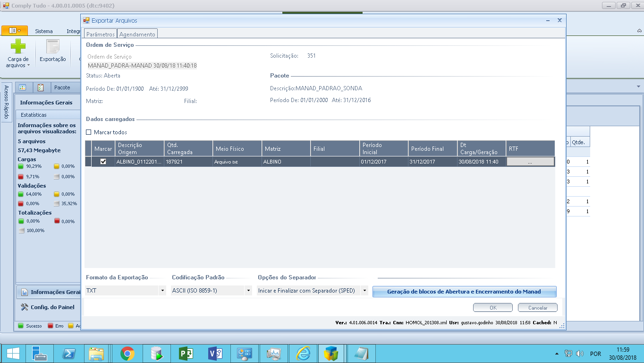Image resolution: width=644 pixels, height=363 pixels.
Task: Click the Exportar Arquivos dialog title icon
Action: click(86, 20)
